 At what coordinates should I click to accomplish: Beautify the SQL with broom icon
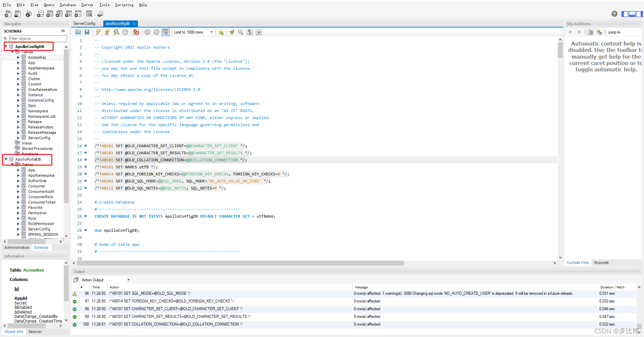pos(231,32)
